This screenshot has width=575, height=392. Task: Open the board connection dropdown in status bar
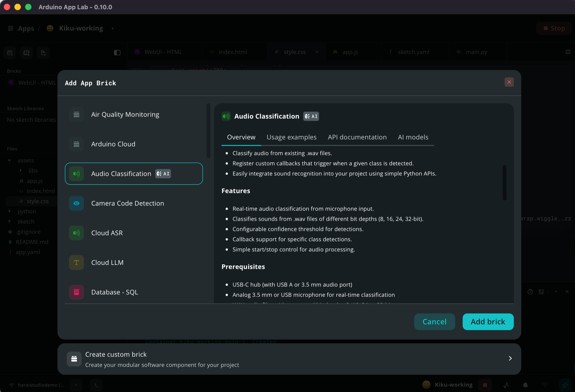tap(76, 385)
